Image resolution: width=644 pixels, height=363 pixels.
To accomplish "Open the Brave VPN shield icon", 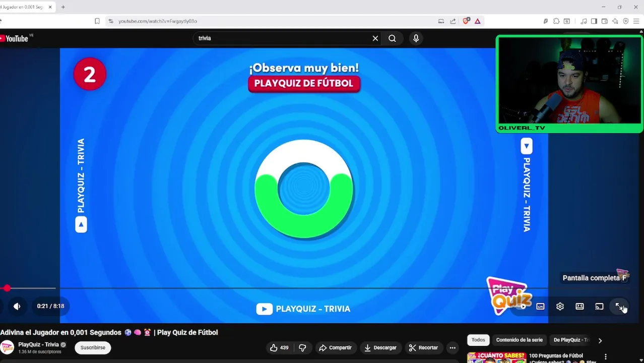I will 626,21.
